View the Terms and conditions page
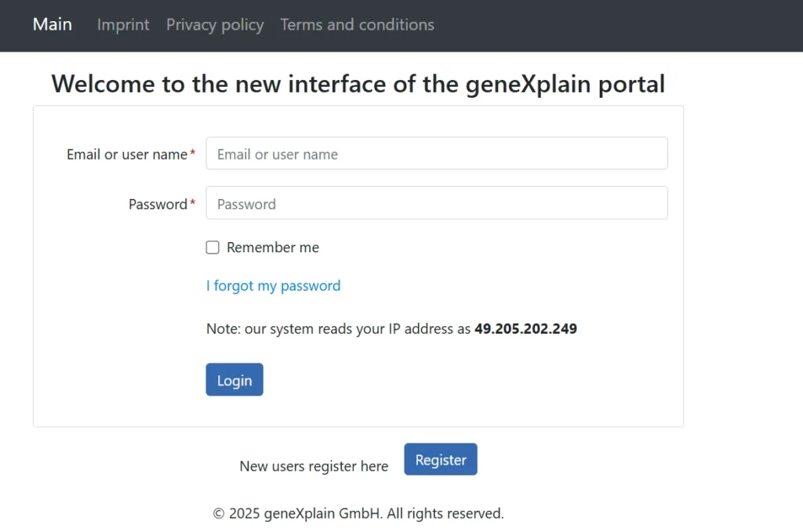Screen dimensions: 803x532 tap(357, 24)
